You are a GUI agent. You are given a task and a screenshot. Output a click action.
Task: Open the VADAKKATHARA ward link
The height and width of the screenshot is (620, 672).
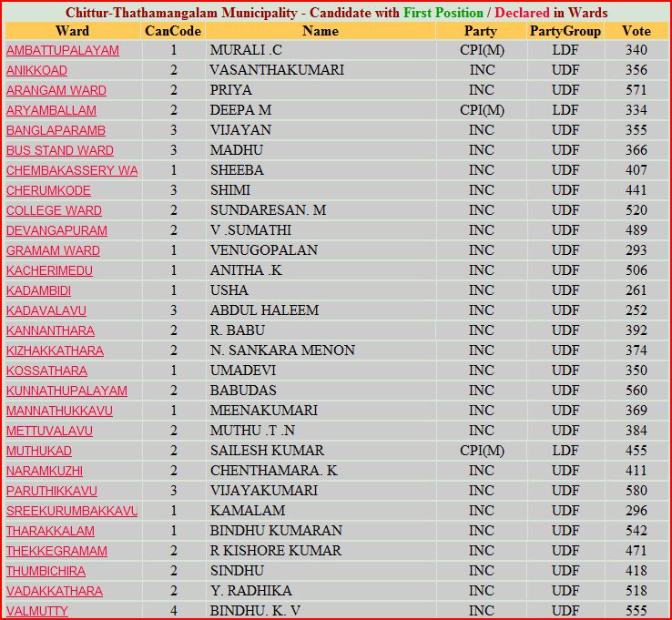(55, 591)
